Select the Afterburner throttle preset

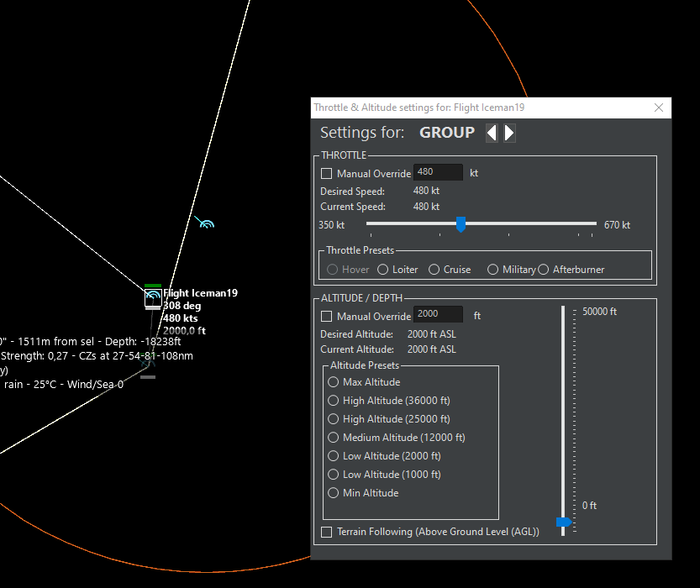(x=543, y=270)
